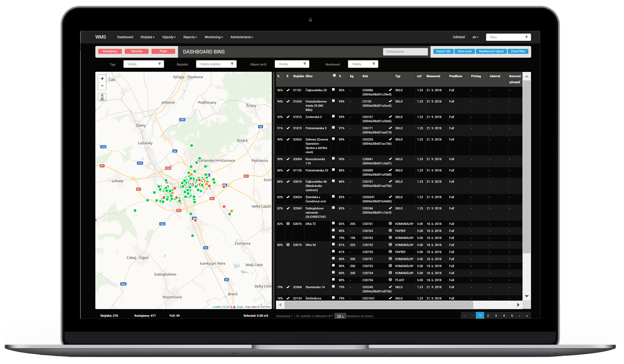The image size is (624, 364).
Task: Switch to the Vehicles tab
Action: pyautogui.click(x=137, y=51)
